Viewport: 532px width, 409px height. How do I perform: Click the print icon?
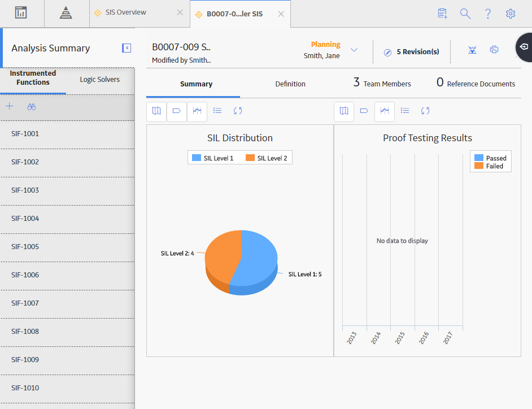click(x=494, y=50)
